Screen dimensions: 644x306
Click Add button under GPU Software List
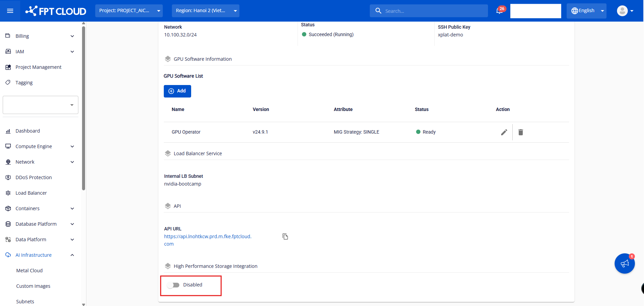177,91
